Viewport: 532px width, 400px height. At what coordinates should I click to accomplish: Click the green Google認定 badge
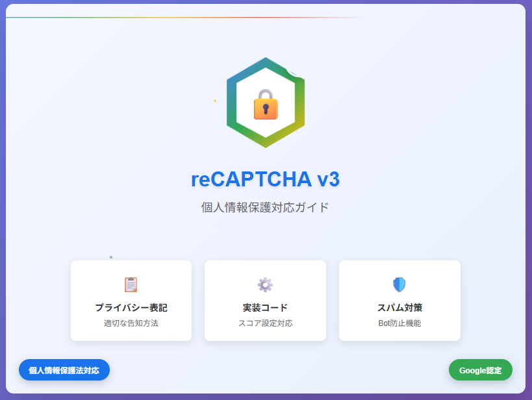pyautogui.click(x=481, y=369)
